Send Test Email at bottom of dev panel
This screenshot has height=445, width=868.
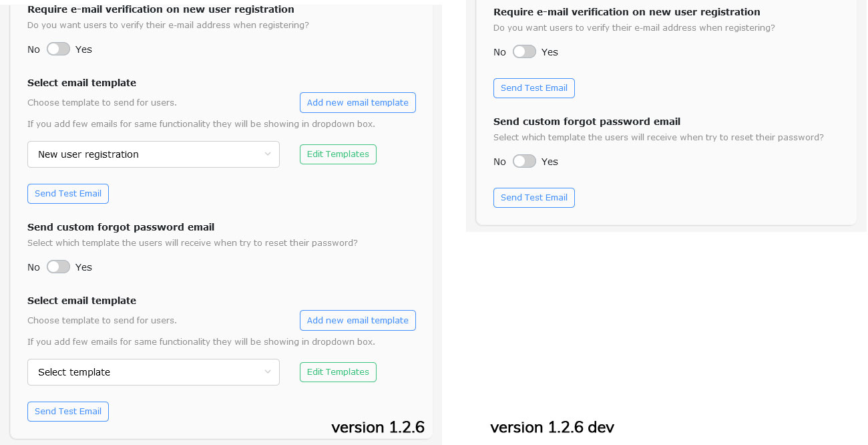[x=533, y=197]
